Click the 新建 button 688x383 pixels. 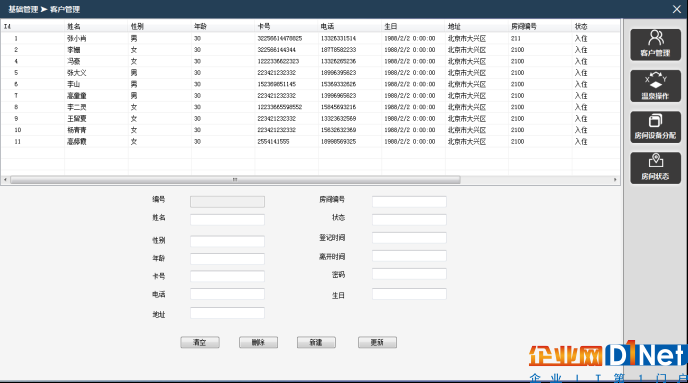[316, 342]
